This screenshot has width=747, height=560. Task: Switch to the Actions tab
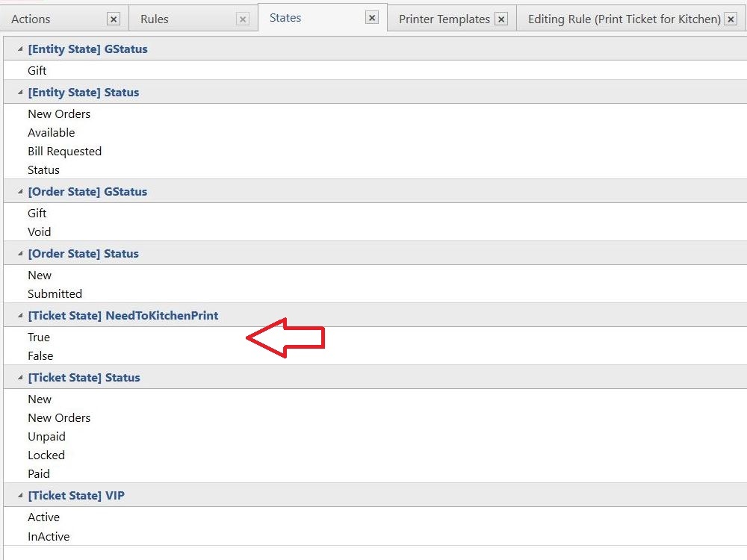coord(31,19)
